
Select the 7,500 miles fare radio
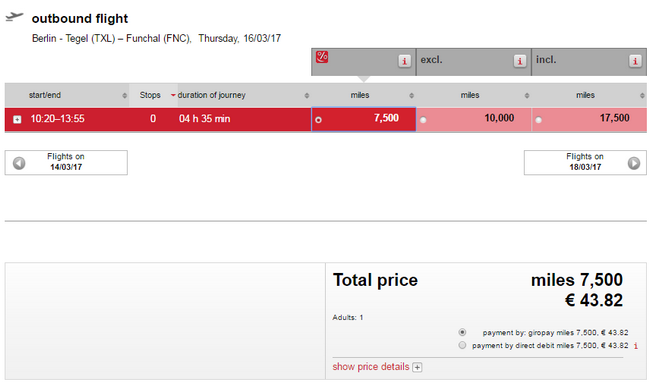pyautogui.click(x=318, y=120)
